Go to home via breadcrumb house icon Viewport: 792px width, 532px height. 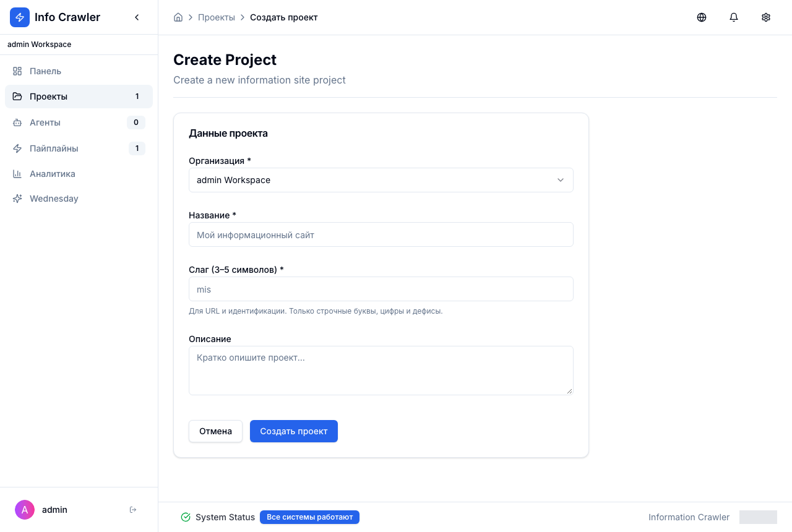coord(178,17)
